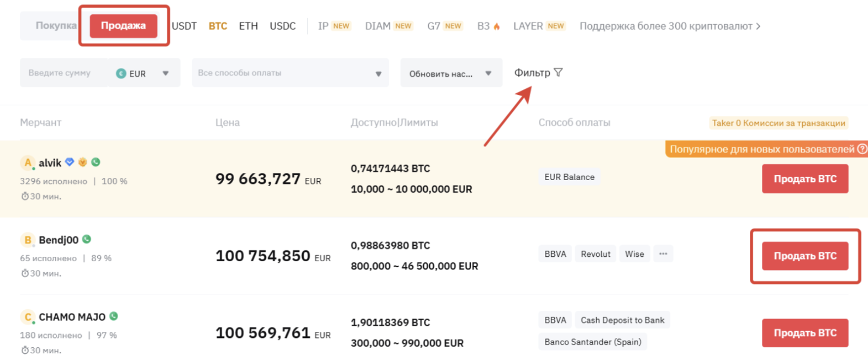The image size is (868, 360).
Task: Click alvik's blue verified diamond badge
Action: tap(70, 162)
